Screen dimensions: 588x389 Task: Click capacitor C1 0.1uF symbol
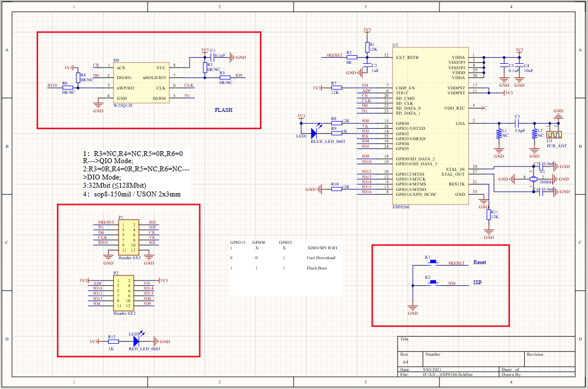[x=212, y=57]
